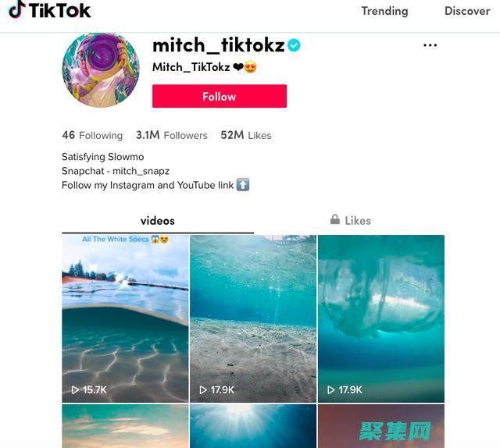The width and height of the screenshot is (500, 448).
Task: Click the heart-eyes emoji next to display name
Action: click(250, 67)
